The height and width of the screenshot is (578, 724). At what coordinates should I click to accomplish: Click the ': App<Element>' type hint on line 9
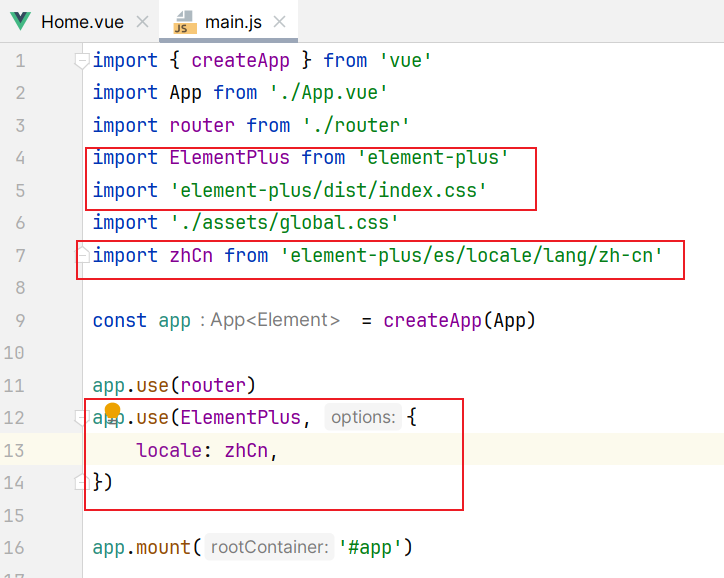point(270,320)
